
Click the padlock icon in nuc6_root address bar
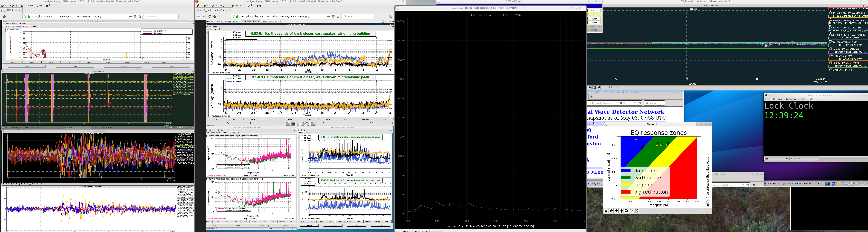coord(29,16)
